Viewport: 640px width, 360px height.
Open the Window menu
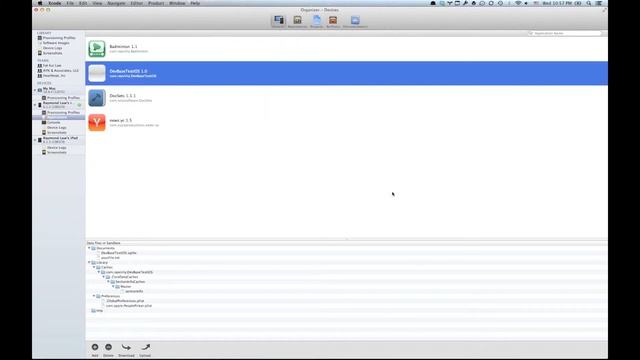tap(177, 3)
